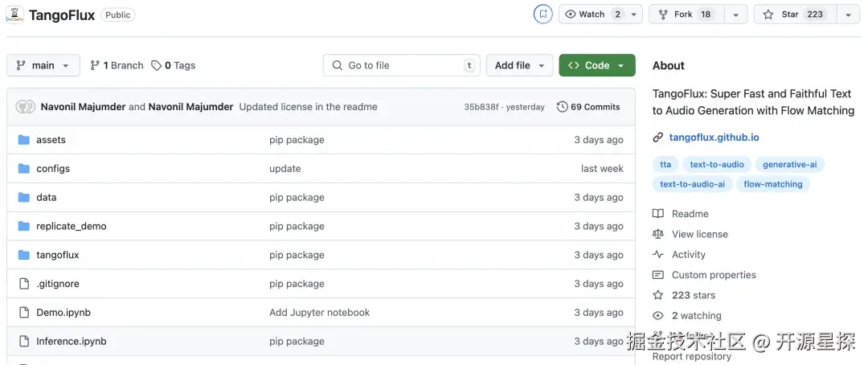The width and height of the screenshot is (868, 365).
Task: Click the link icon beside tangoflux.github.io
Action: tap(658, 137)
